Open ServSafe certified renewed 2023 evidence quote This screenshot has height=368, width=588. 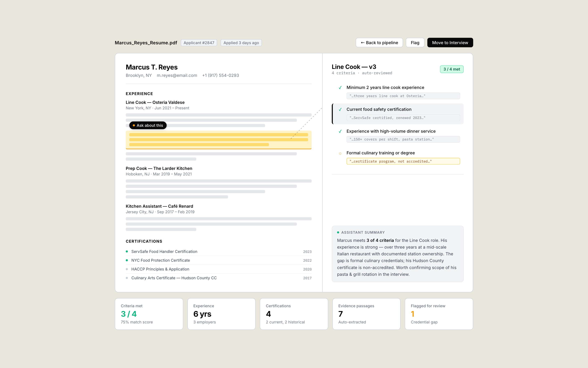tap(403, 118)
